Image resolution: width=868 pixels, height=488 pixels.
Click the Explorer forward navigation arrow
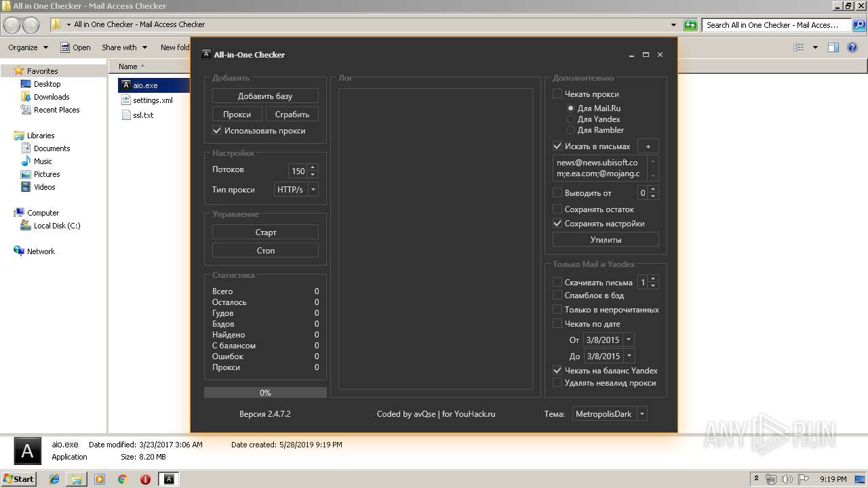pos(31,25)
